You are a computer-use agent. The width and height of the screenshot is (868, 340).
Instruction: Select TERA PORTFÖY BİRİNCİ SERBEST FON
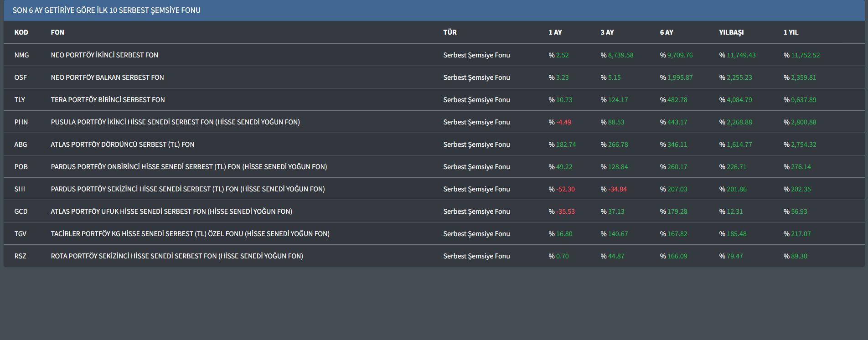[x=108, y=100]
